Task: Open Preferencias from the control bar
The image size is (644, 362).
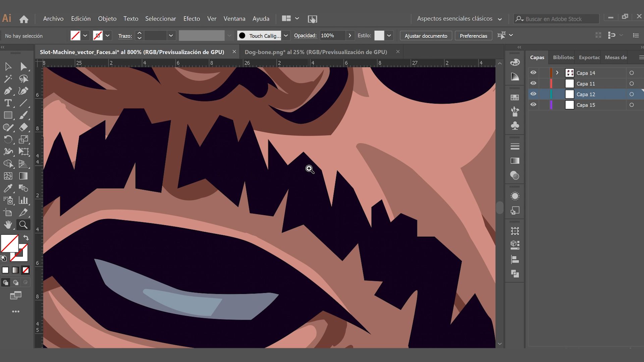Action: coord(473,36)
